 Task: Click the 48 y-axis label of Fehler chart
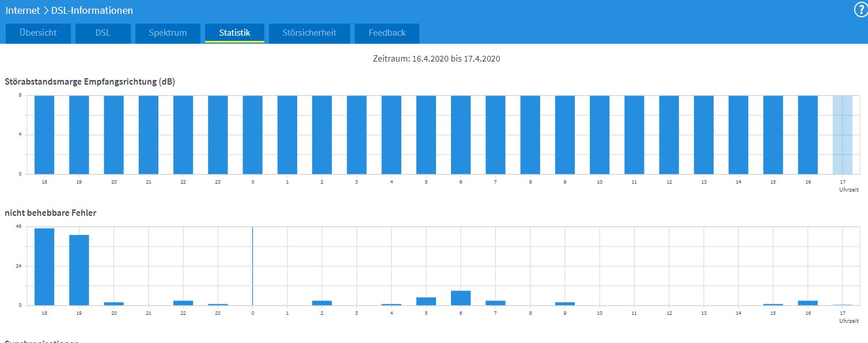18,227
